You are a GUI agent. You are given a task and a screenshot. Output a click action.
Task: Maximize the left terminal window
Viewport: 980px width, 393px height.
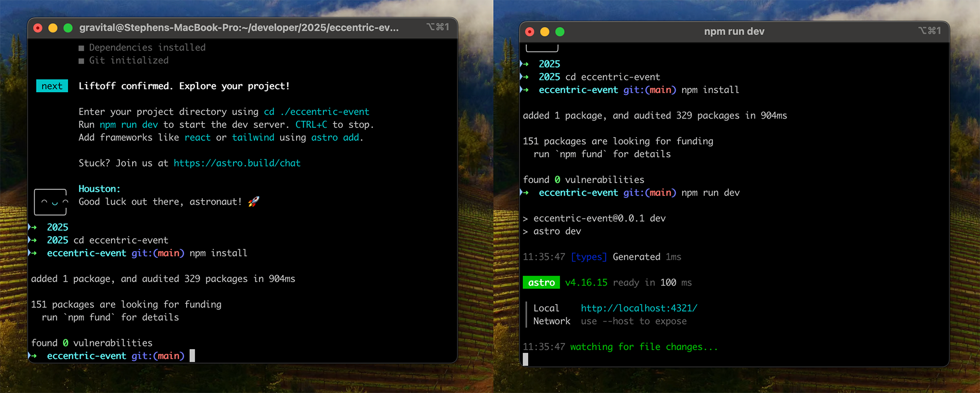[x=68, y=28]
